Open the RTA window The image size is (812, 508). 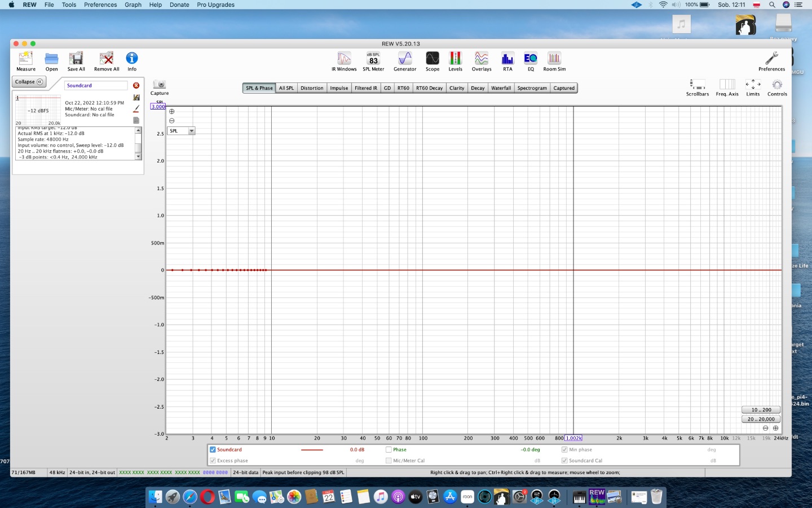[x=507, y=61]
